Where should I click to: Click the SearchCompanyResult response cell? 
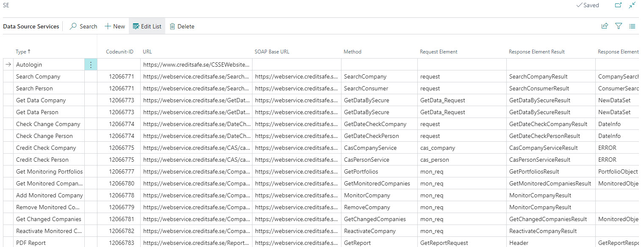pos(551,77)
